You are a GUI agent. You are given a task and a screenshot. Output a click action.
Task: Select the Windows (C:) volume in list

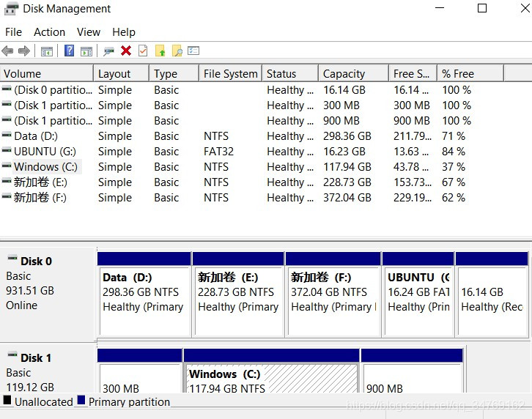tap(46, 167)
